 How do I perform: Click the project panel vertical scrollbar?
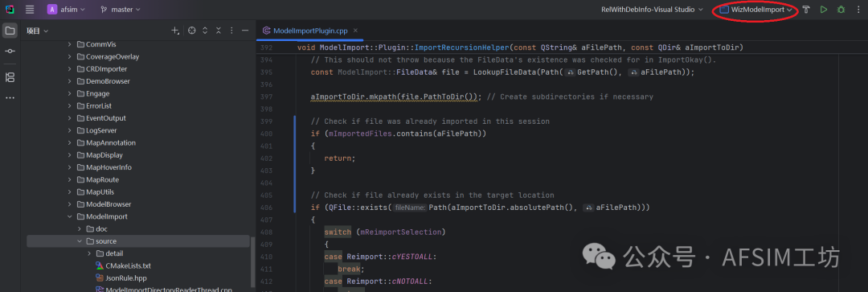coord(253,264)
